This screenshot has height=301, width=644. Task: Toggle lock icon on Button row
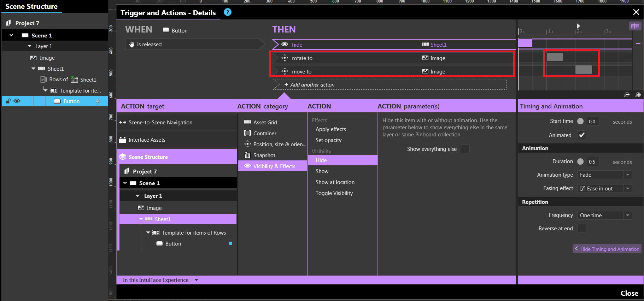(8, 101)
